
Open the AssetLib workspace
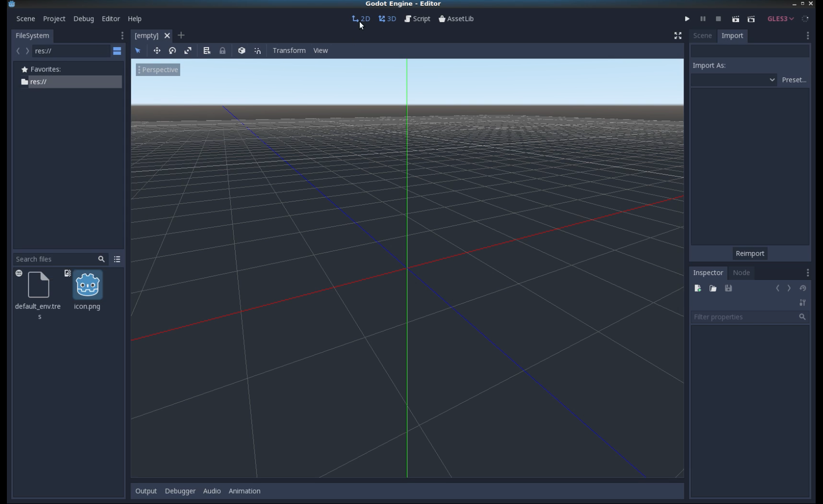point(456,19)
